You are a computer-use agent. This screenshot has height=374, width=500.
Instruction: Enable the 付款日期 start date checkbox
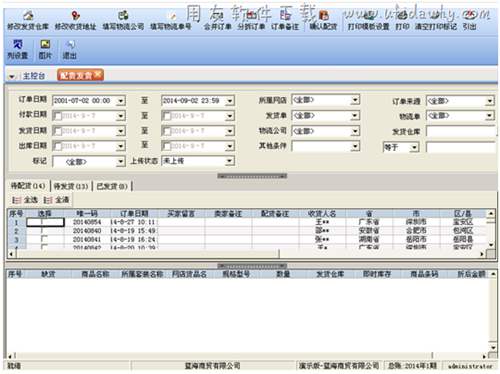[58, 116]
